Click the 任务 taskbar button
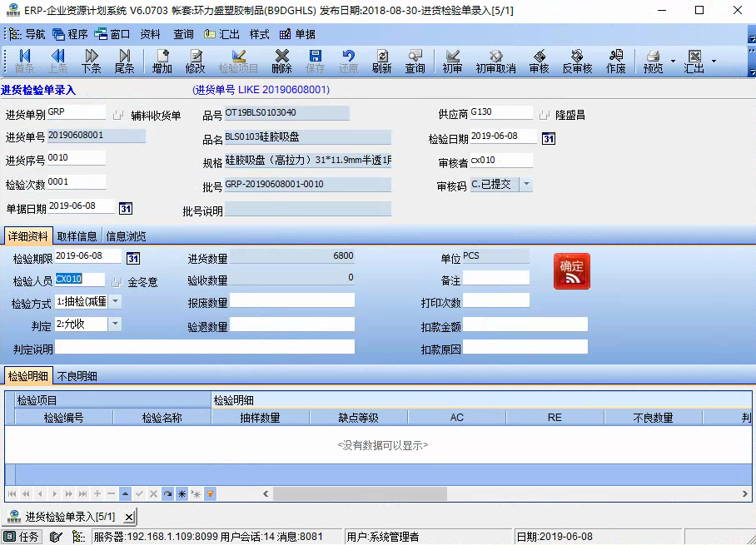Image resolution: width=756 pixels, height=545 pixels. [21, 537]
